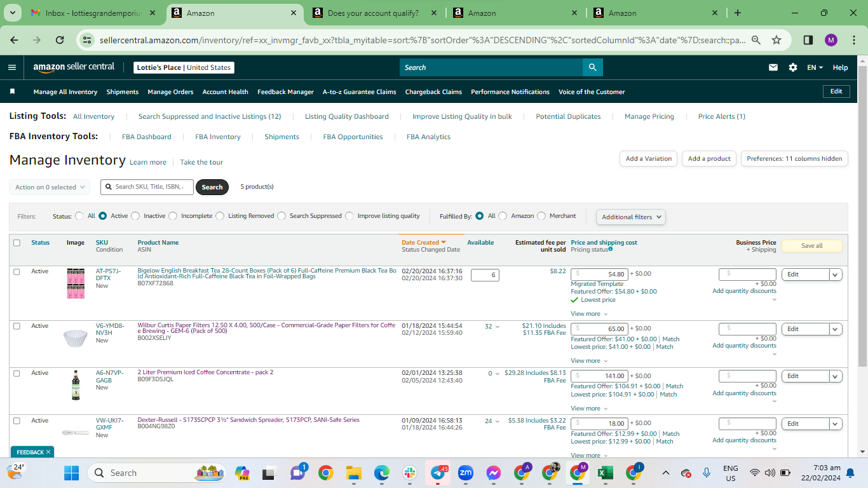Open the Bigelow English Breakfast Tea product link
This screenshot has width=868, height=488.
pyautogui.click(x=267, y=273)
